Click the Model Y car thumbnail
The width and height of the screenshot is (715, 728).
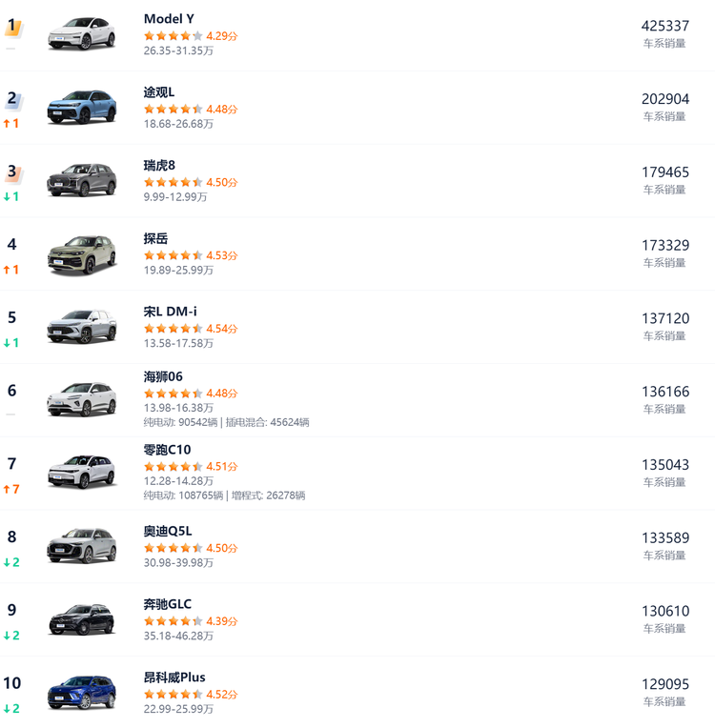pyautogui.click(x=82, y=33)
